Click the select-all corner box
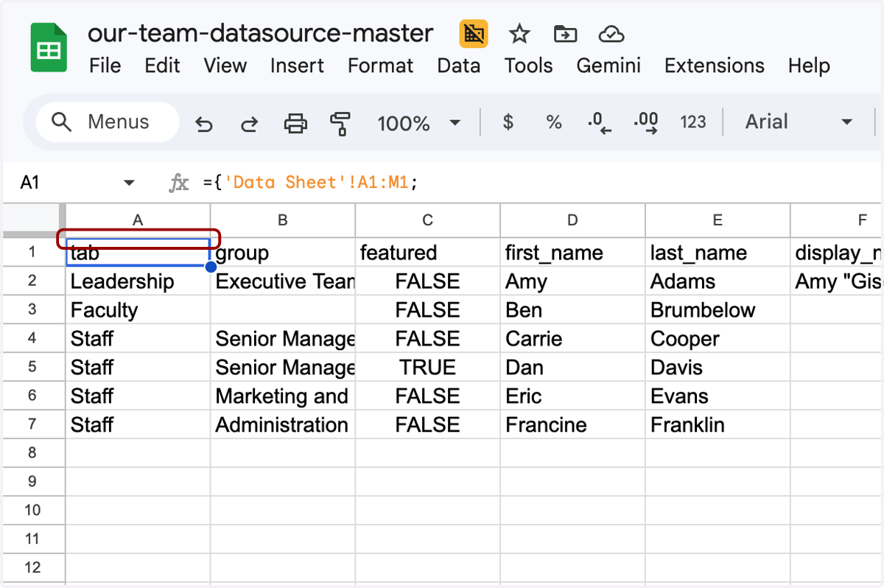This screenshot has height=588, width=884. pyautogui.click(x=32, y=220)
